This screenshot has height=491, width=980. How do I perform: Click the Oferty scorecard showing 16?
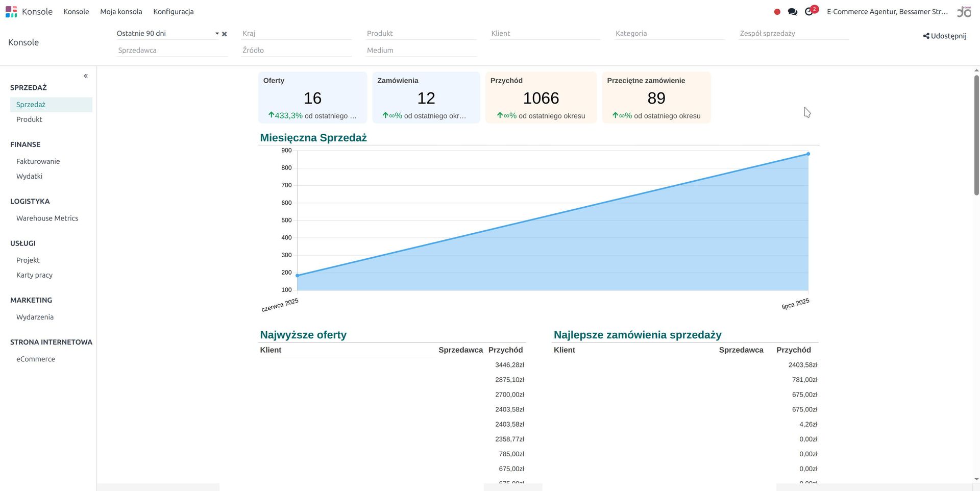pyautogui.click(x=312, y=97)
